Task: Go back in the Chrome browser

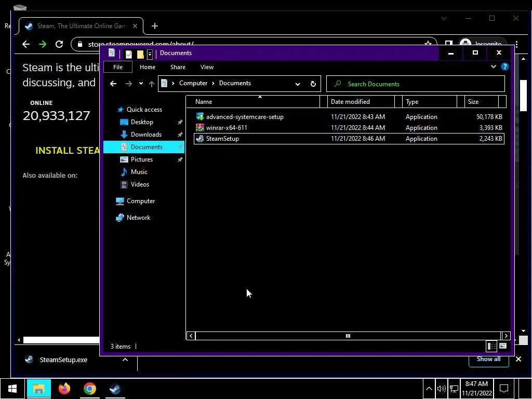Action: point(26,44)
